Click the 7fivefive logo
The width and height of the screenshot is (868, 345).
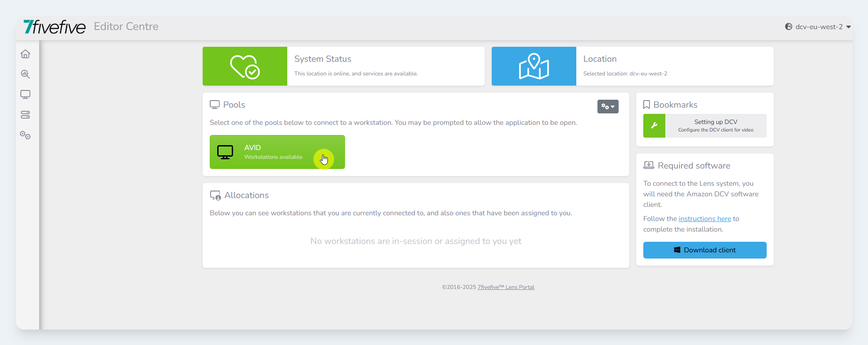(x=55, y=27)
